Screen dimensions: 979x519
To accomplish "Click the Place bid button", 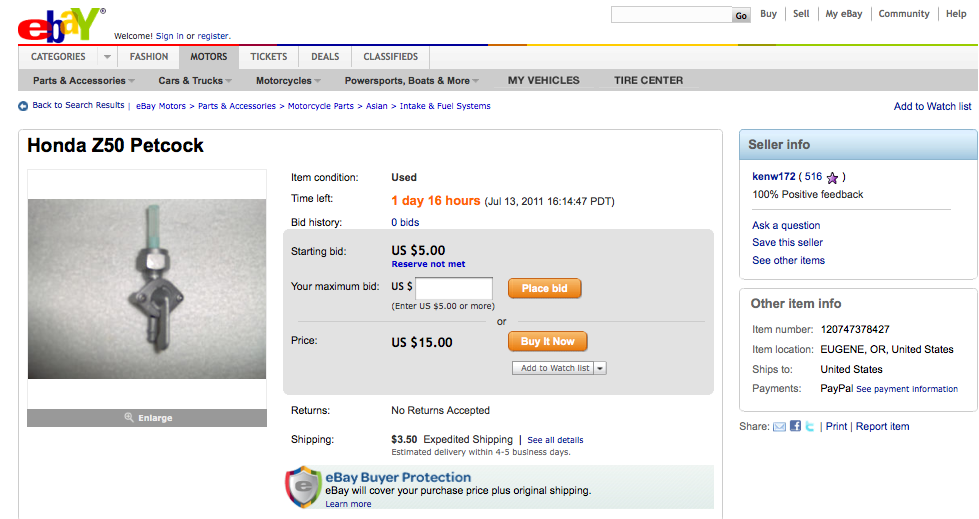I will click(x=544, y=288).
